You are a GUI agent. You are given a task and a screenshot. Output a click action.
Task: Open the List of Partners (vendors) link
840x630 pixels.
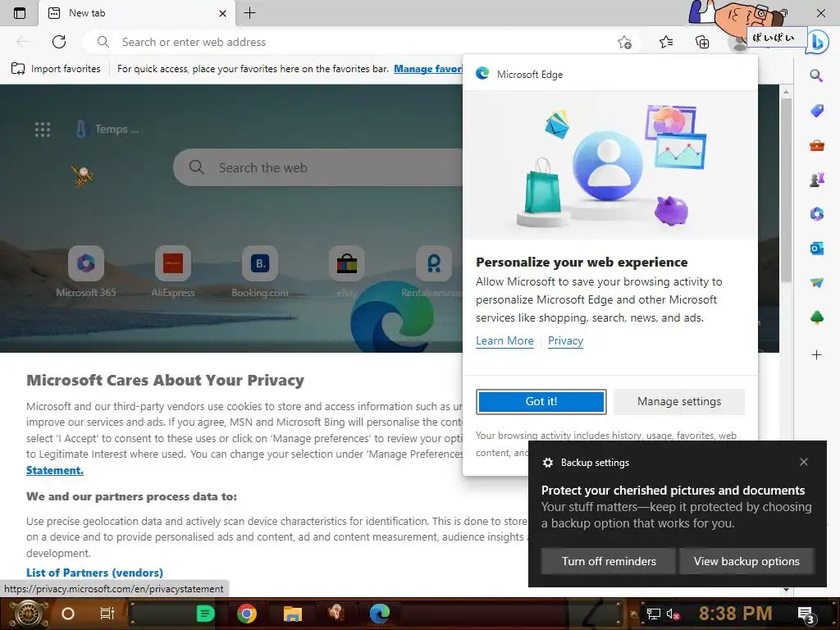(94, 572)
